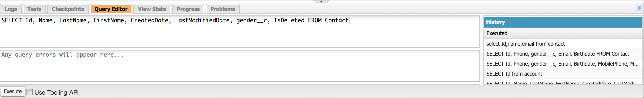Switch to the Tests tab
The image size is (644, 98).
coord(34,9)
